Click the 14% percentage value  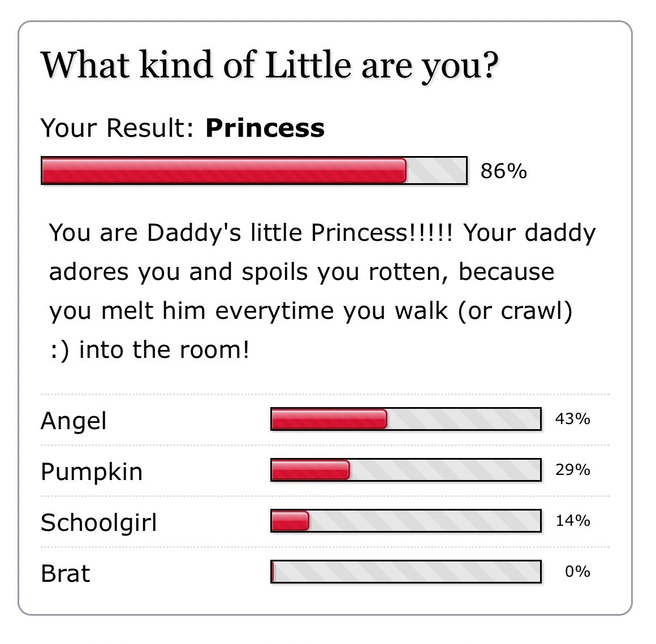(573, 521)
